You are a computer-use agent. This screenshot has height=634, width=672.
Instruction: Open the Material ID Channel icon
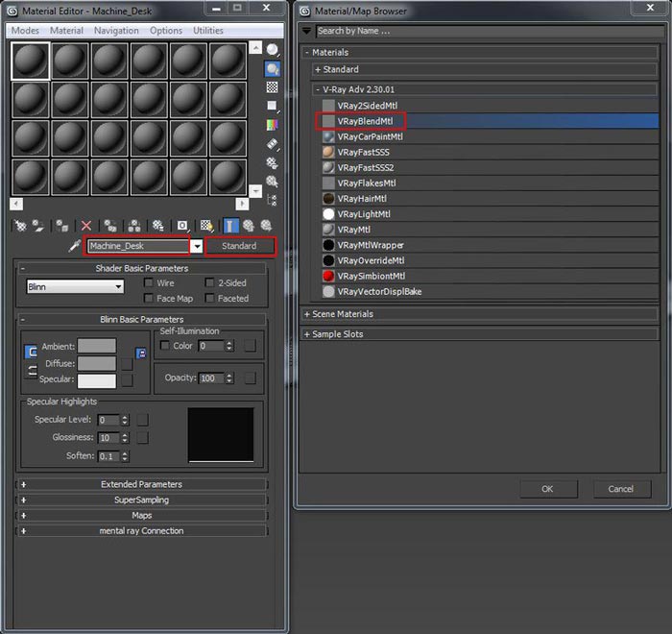pyautogui.click(x=182, y=225)
